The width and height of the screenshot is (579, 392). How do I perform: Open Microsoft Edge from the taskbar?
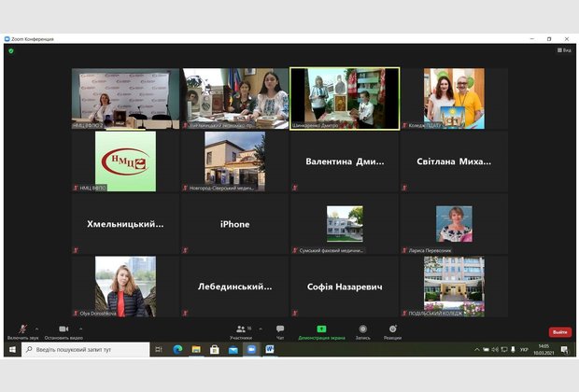coord(177,349)
